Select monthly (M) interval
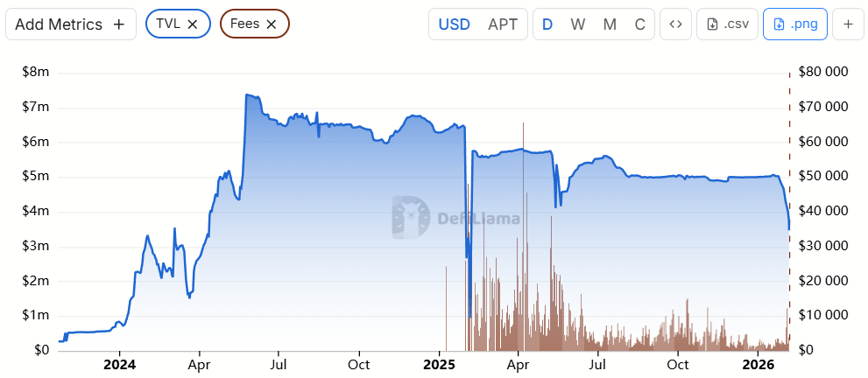868x378 pixels. point(610,24)
